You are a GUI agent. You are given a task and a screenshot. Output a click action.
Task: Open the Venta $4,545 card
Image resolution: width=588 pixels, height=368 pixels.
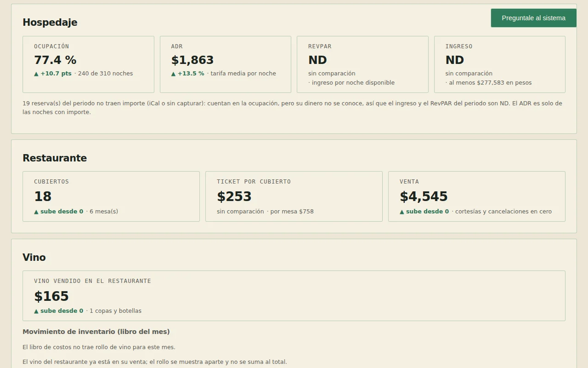(477, 196)
